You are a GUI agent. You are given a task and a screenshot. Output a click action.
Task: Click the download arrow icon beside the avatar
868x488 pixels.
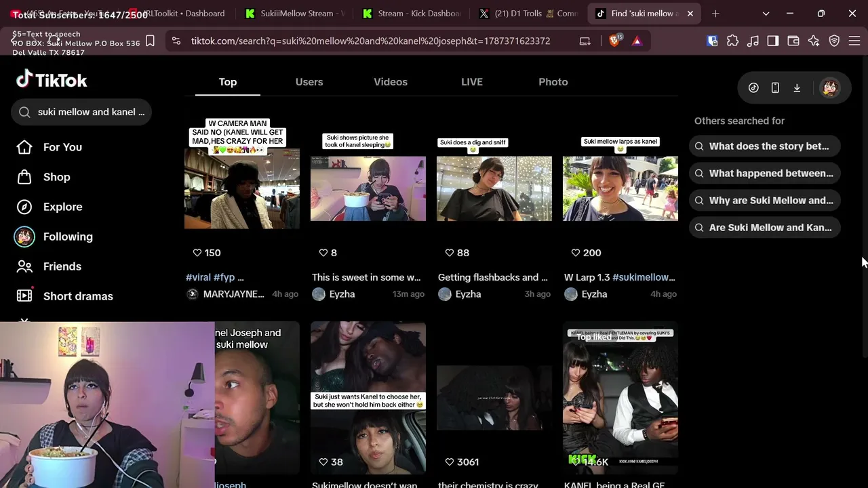[x=797, y=87]
